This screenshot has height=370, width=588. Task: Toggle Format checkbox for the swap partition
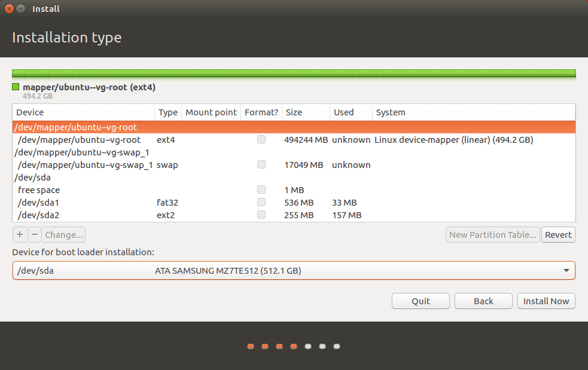(261, 165)
